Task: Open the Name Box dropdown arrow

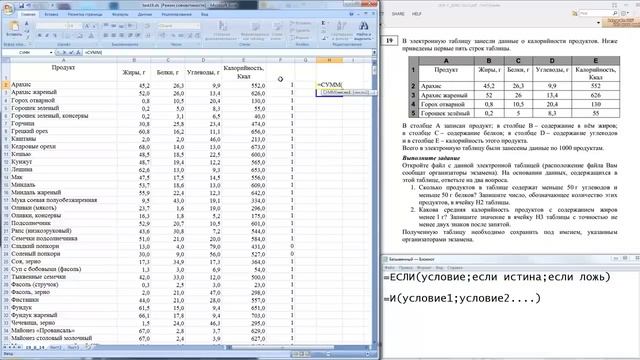Action: (51, 52)
